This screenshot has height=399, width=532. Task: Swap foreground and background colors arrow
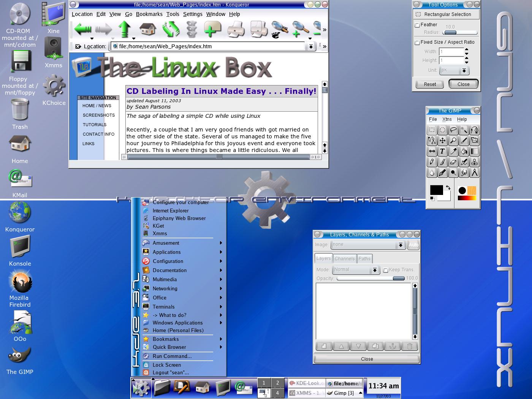[x=448, y=187]
